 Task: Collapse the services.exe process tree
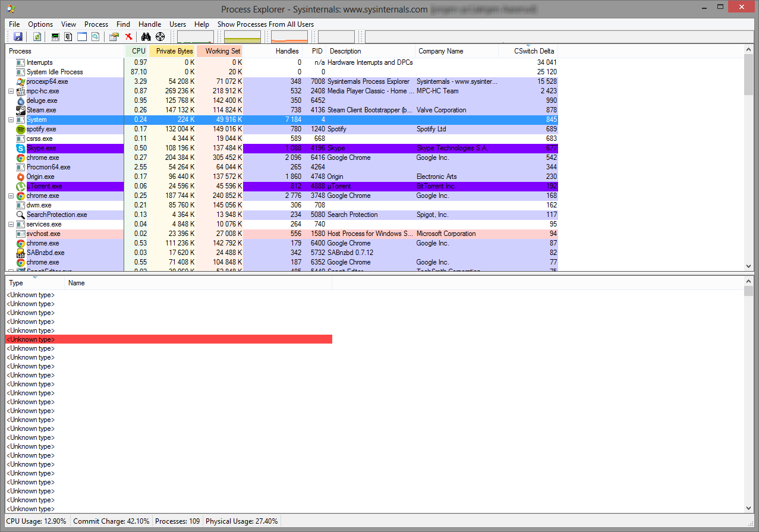pyautogui.click(x=11, y=224)
